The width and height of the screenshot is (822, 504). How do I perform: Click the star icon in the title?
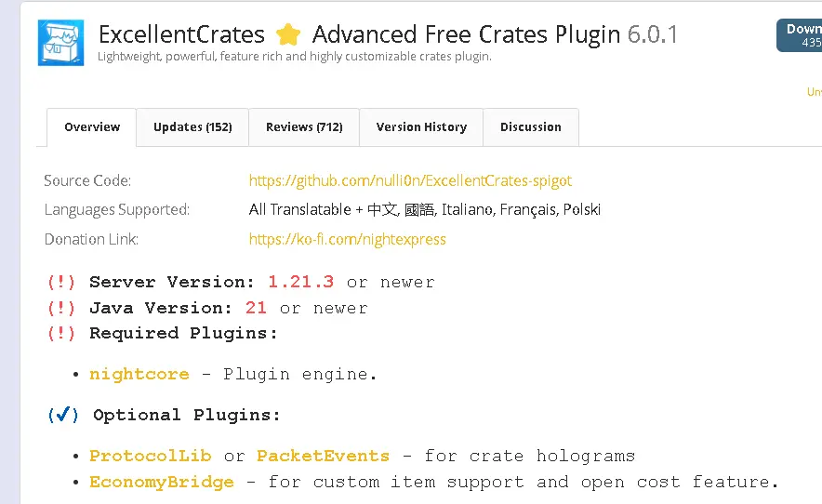click(288, 34)
